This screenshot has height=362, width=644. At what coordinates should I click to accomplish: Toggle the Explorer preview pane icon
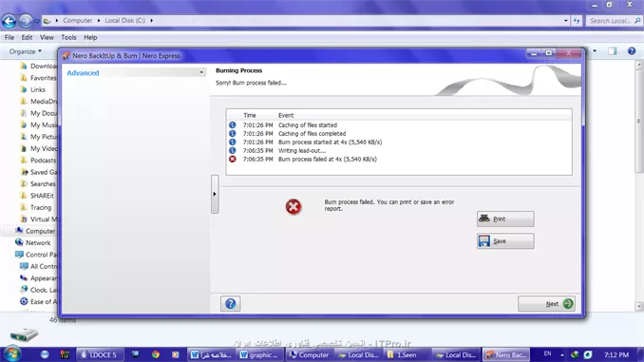[x=613, y=51]
